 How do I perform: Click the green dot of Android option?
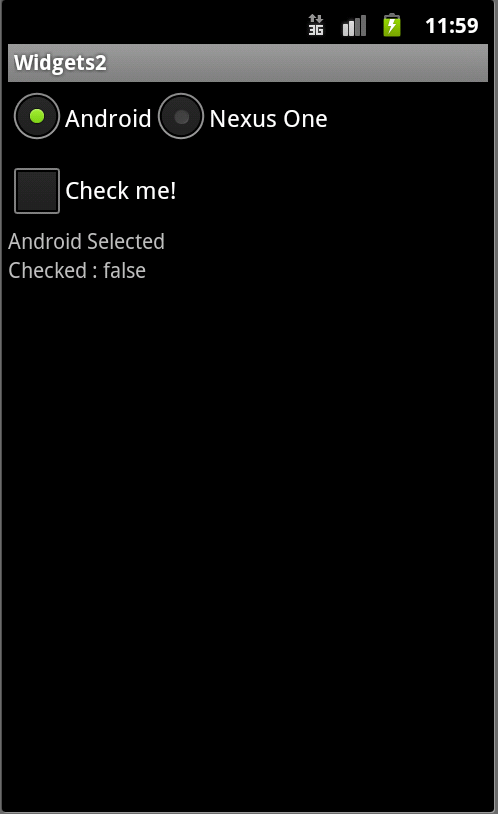(x=37, y=116)
